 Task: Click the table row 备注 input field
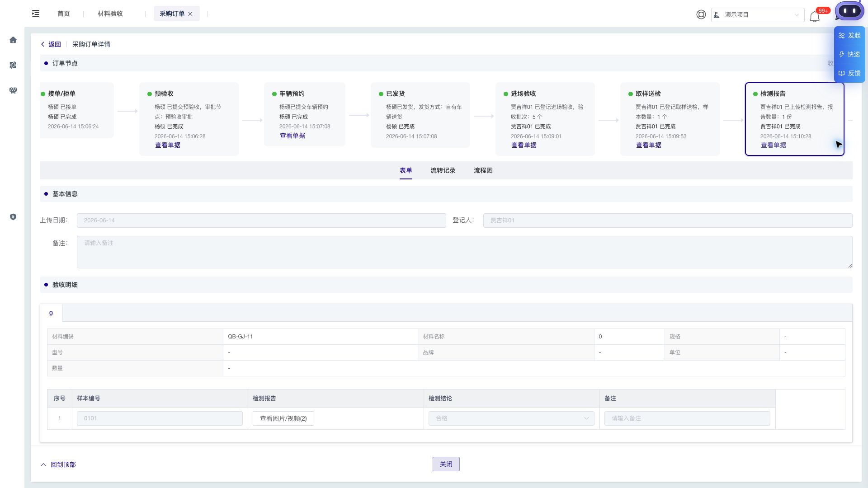pyautogui.click(x=687, y=418)
